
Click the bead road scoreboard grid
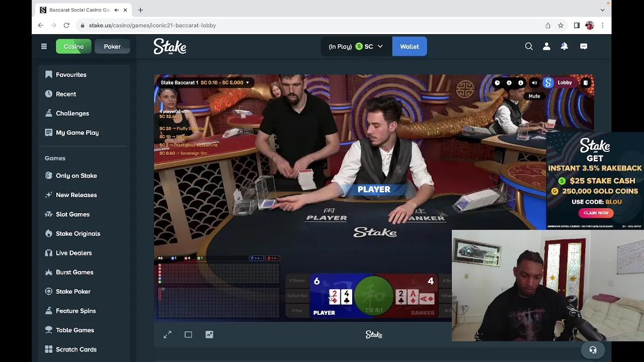click(218, 274)
